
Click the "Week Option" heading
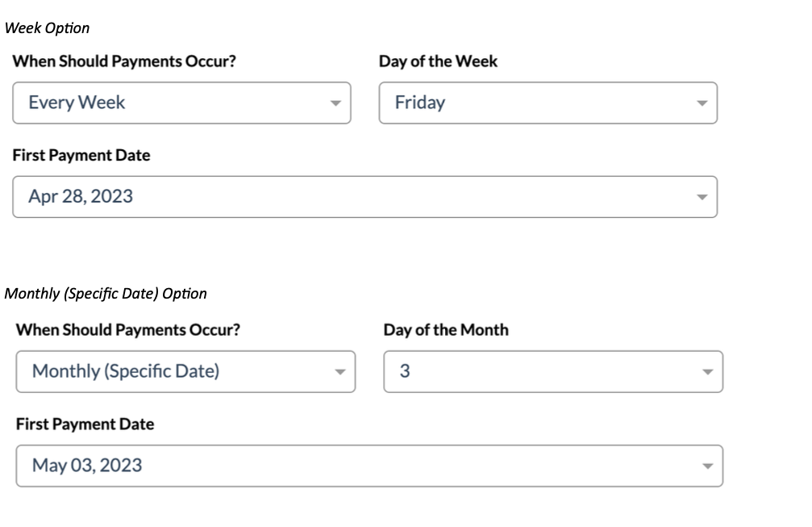pos(48,28)
